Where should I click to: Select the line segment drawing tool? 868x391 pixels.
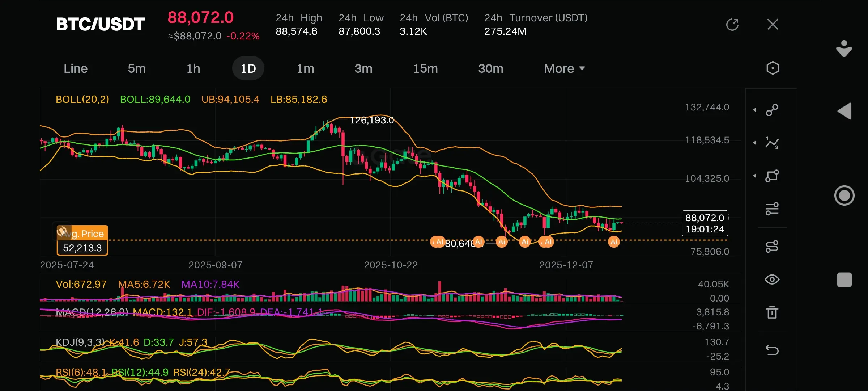772,110
